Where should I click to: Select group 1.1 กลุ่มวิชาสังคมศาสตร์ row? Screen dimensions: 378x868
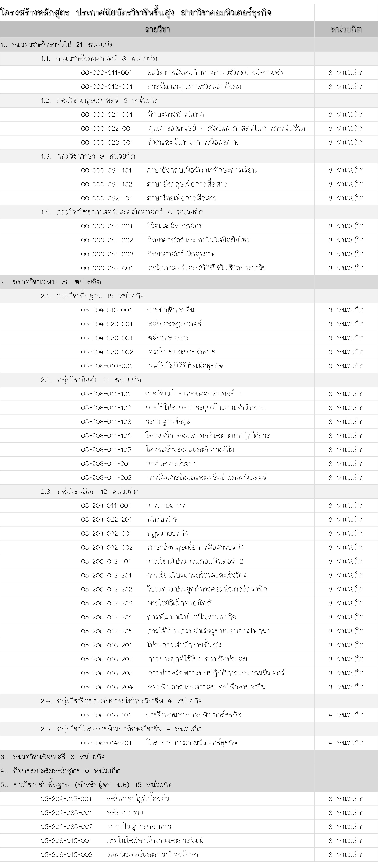coord(189,59)
